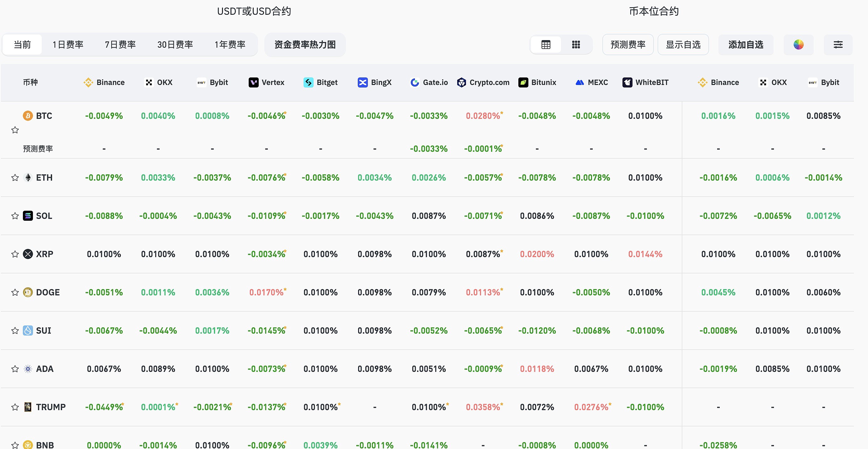
Task: Star ETH as favorite
Action: [15, 177]
